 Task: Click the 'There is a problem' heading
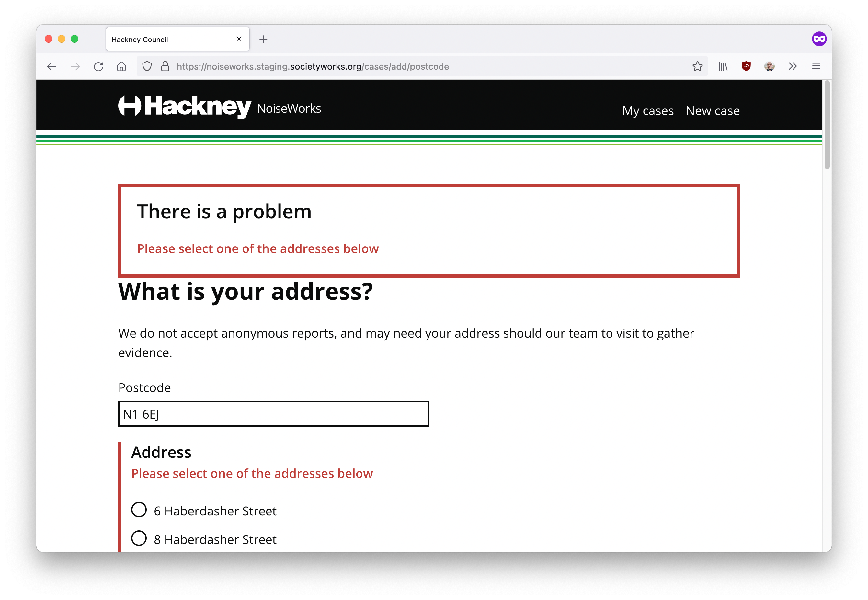[224, 212]
